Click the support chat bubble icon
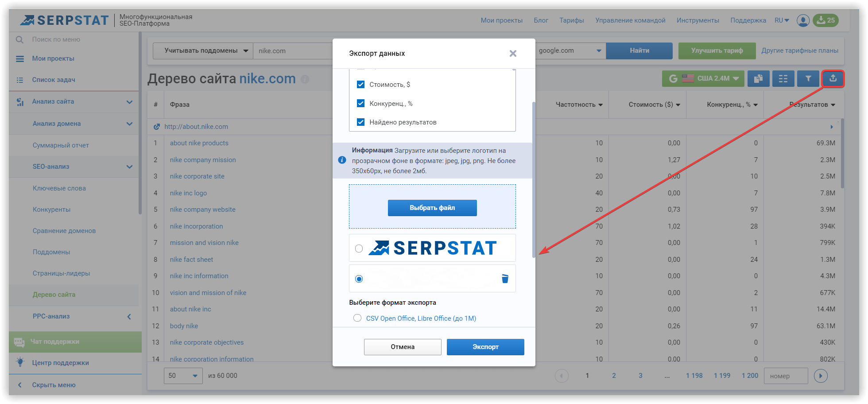 click(x=19, y=342)
